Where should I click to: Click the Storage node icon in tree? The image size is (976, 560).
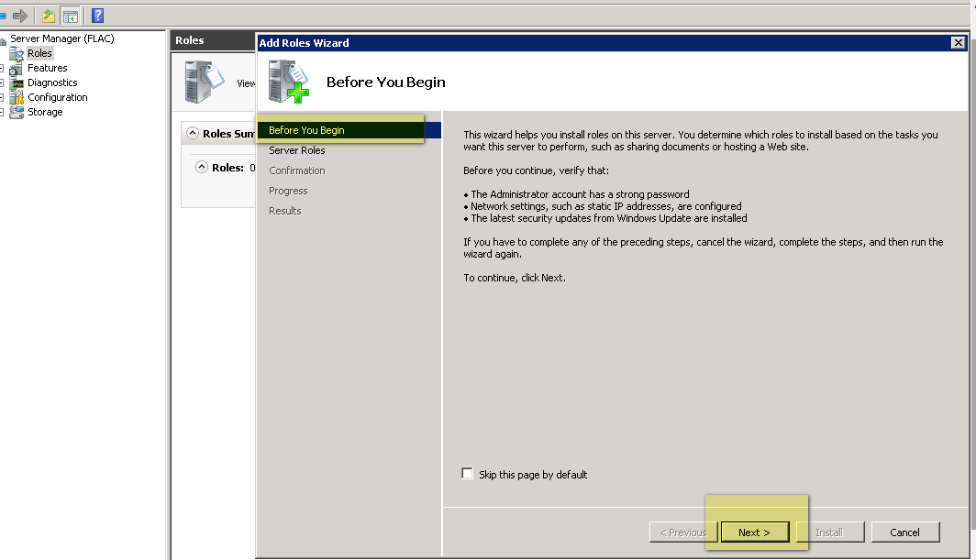tap(17, 112)
